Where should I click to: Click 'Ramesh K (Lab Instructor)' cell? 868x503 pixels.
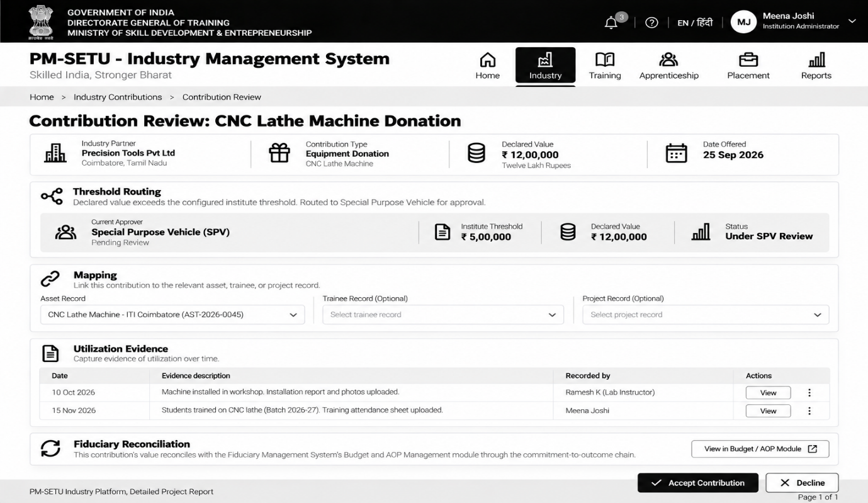[x=610, y=392]
